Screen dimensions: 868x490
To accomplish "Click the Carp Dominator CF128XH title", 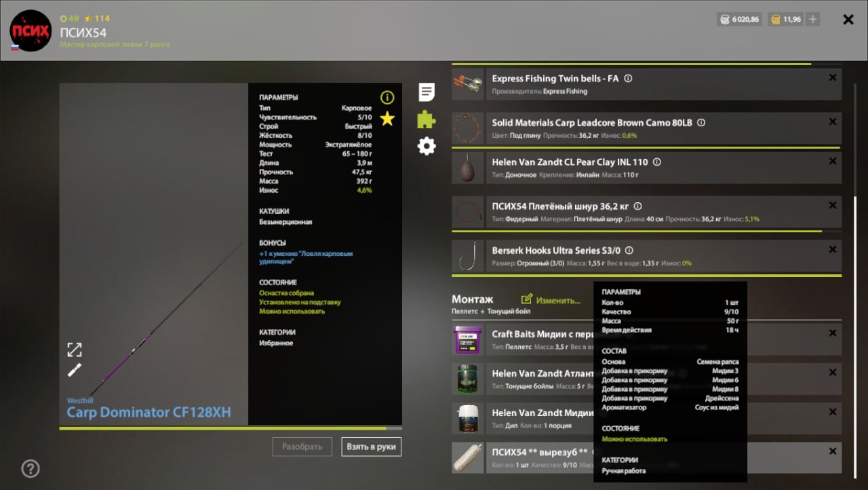I will click(149, 412).
